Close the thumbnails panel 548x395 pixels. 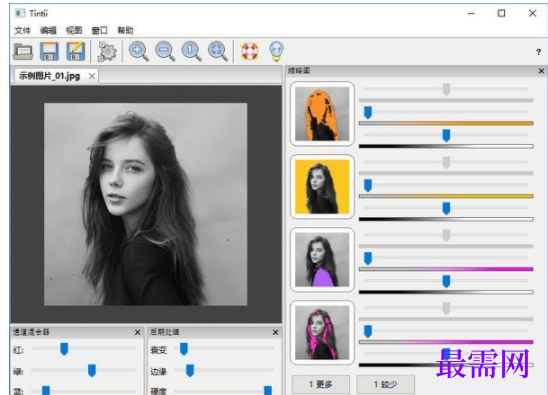[x=541, y=71]
